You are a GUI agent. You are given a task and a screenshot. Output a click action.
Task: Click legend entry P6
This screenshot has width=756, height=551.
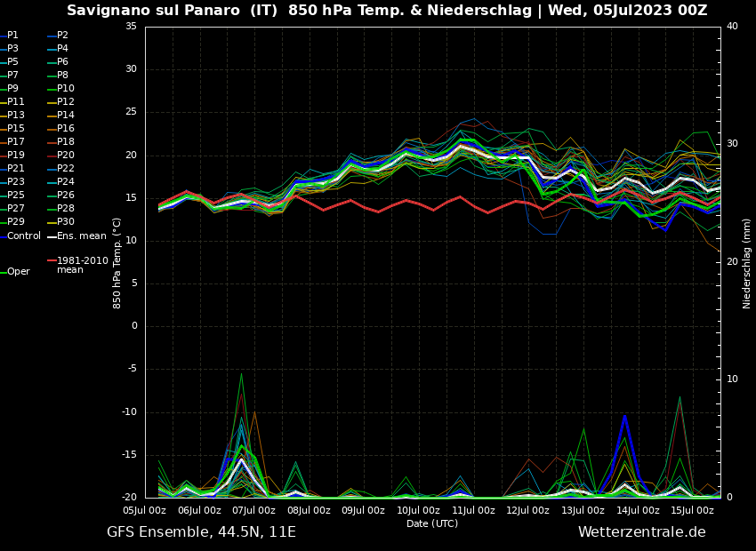pyautogui.click(x=62, y=61)
